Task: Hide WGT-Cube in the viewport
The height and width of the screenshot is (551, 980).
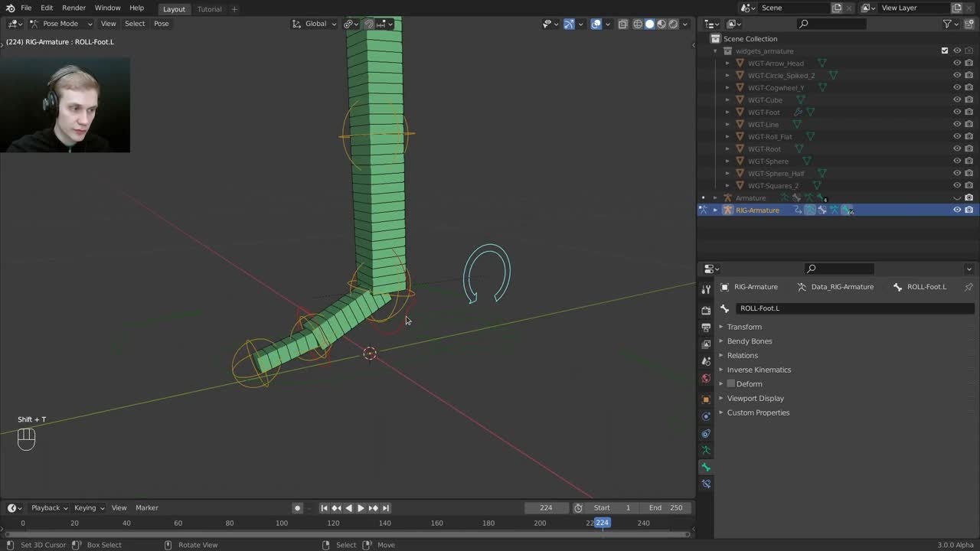Action: 957,100
